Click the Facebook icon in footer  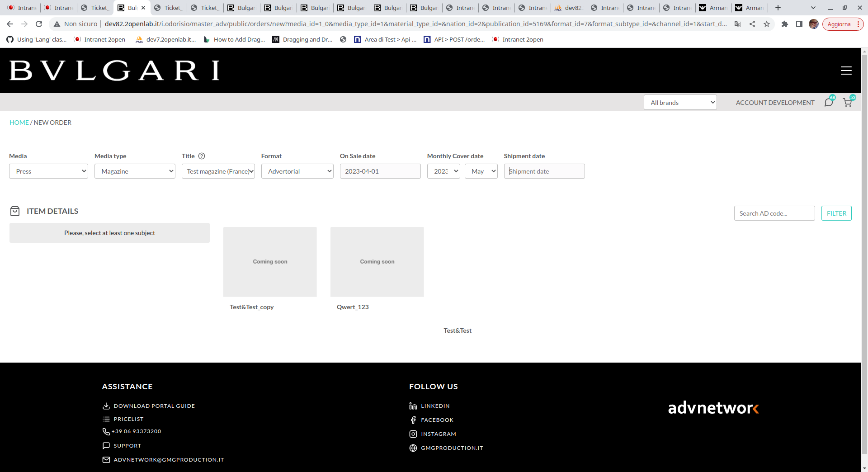pos(413,420)
